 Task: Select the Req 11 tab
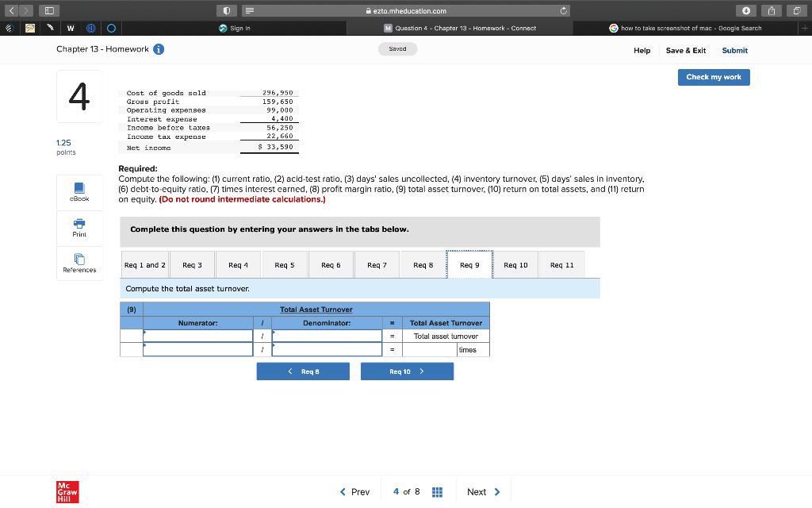tap(561, 264)
